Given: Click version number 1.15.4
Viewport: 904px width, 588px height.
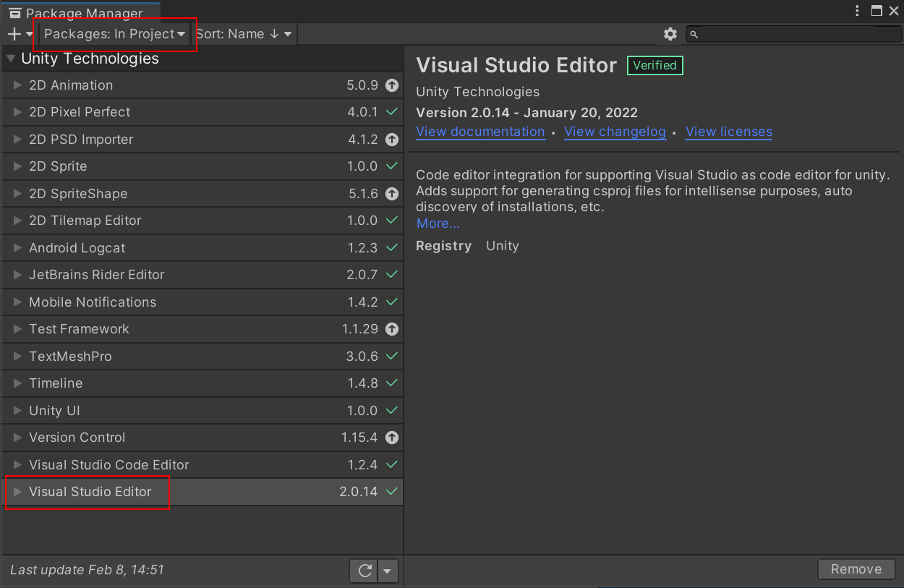Looking at the screenshot, I should tap(359, 438).
